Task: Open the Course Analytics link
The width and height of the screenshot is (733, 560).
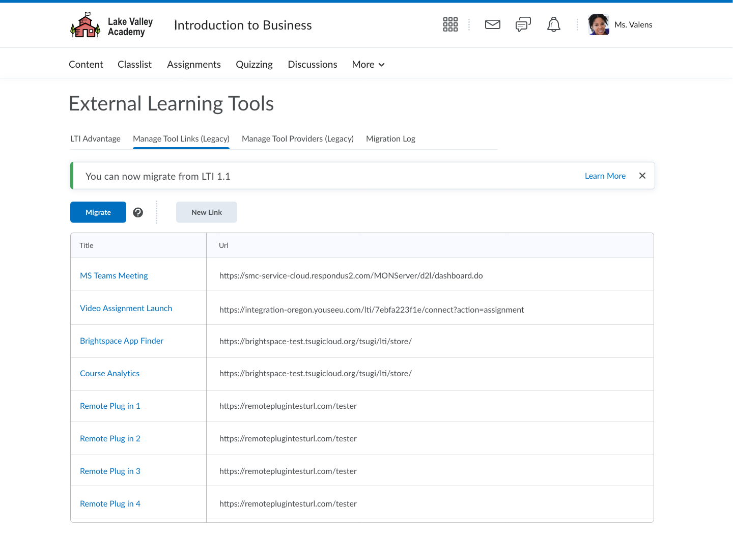Action: pyautogui.click(x=109, y=373)
